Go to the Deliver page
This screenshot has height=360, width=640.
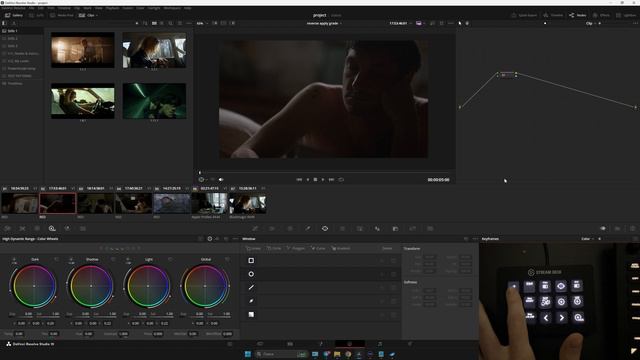tap(410, 344)
